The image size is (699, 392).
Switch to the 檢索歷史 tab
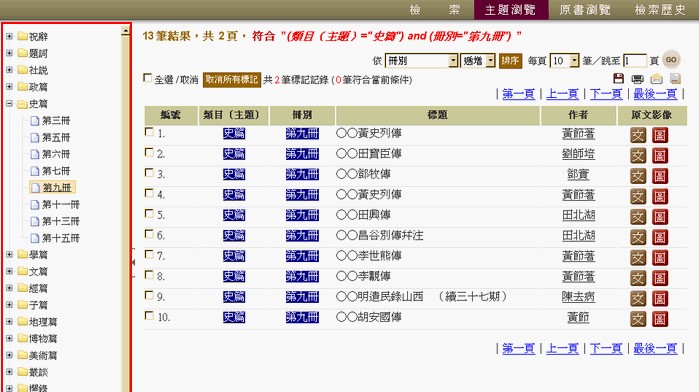[x=660, y=9]
